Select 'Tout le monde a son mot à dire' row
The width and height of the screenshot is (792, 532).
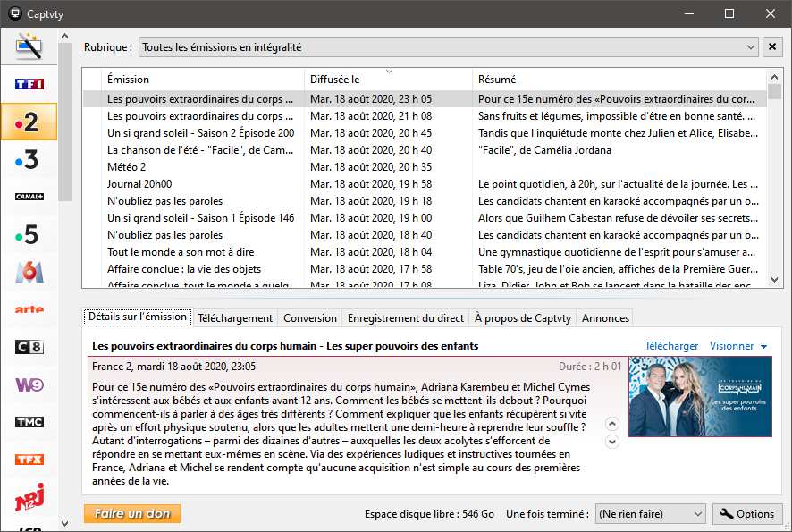[425, 252]
